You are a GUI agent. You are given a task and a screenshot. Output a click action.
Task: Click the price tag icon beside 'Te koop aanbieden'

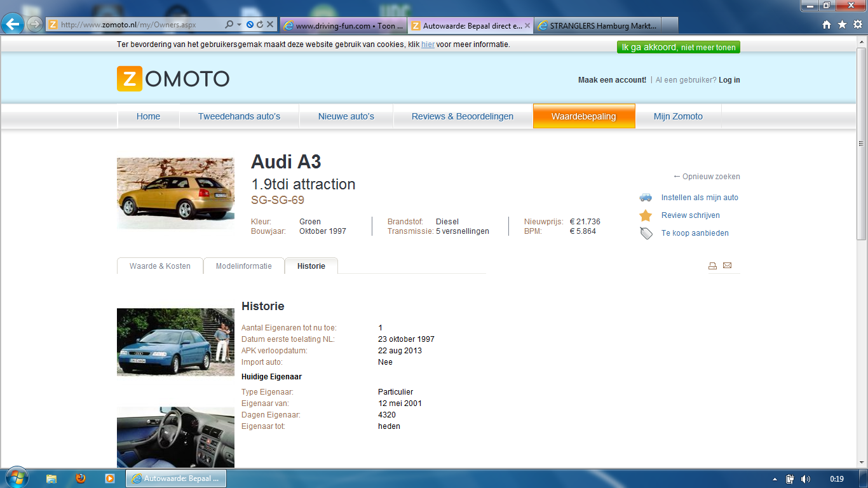point(646,233)
